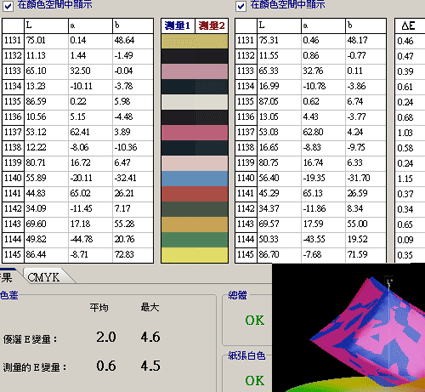This screenshot has height=392, width=425.
Task: Switch to the CMYK tab
Action: click(43, 277)
